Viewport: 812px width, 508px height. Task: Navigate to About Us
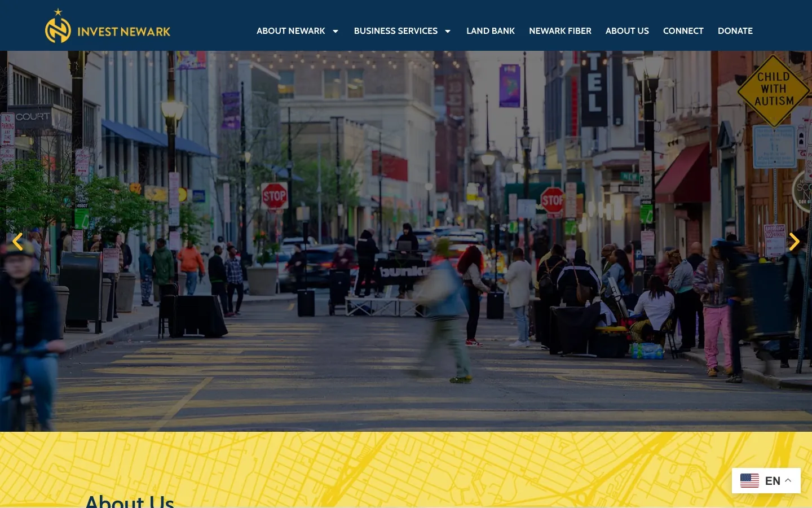click(627, 31)
